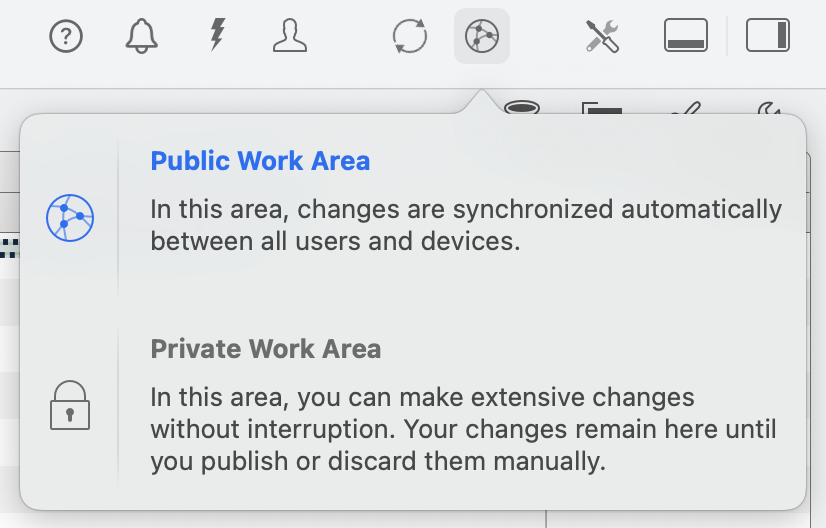
Task: Open the wrench and screwdriver tools icon
Action: coord(603,37)
